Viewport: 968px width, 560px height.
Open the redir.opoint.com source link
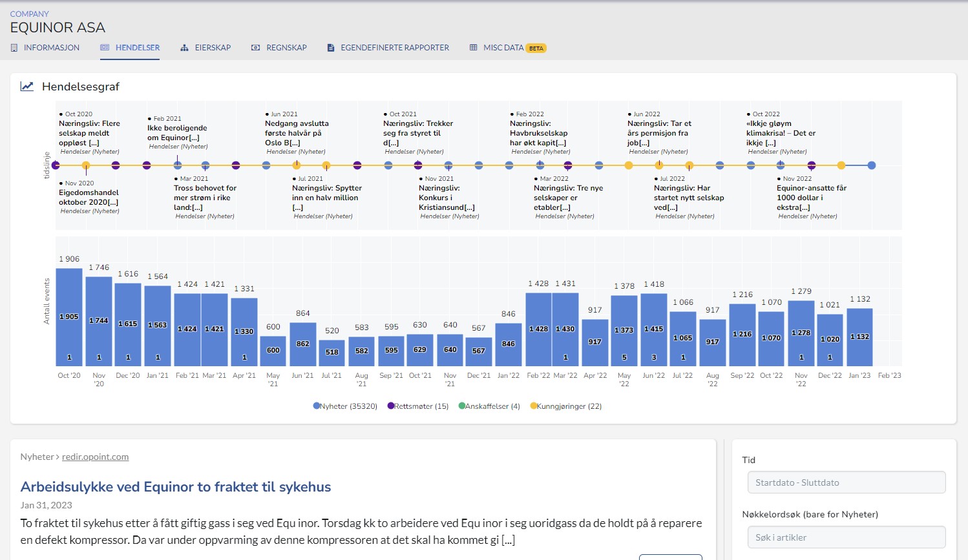coord(95,457)
